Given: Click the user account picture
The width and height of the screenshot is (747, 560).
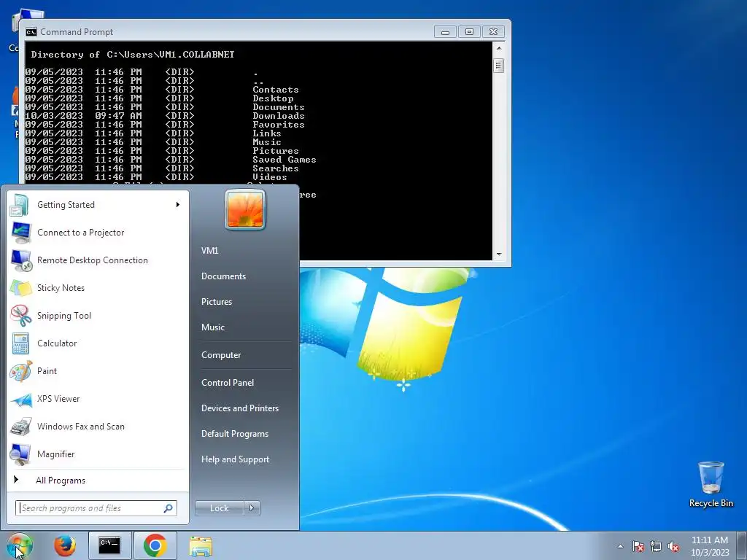Looking at the screenshot, I should pos(245,209).
